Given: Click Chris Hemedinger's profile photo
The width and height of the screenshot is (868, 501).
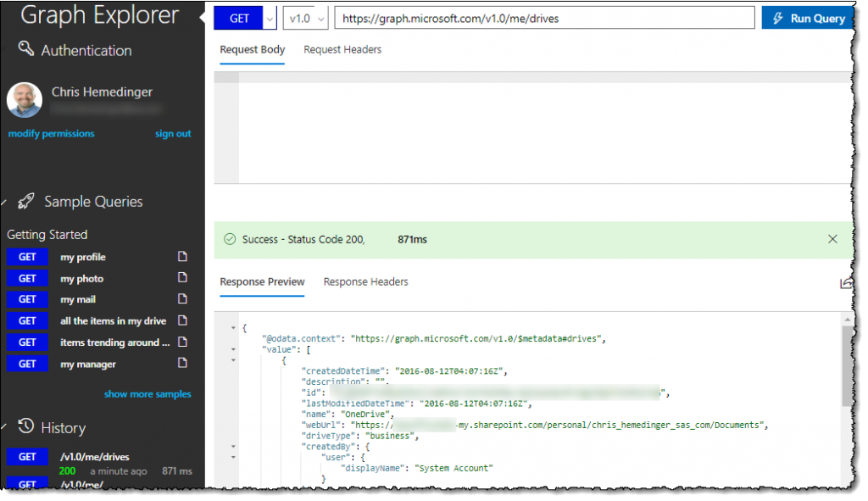Looking at the screenshot, I should point(25,100).
